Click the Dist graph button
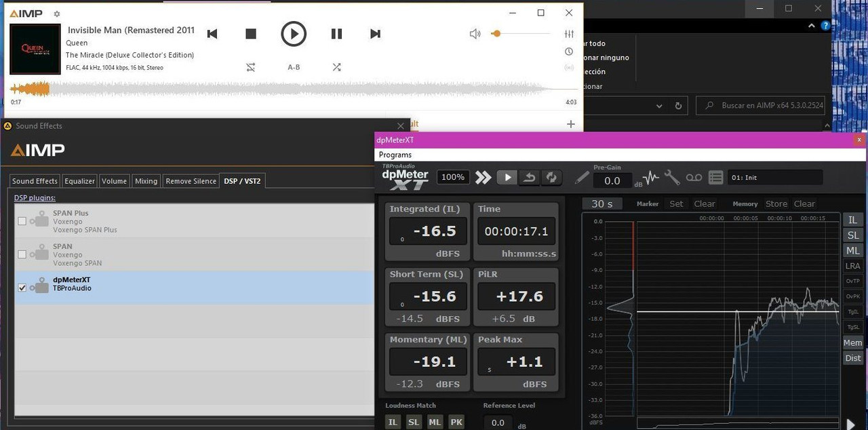Image resolution: width=868 pixels, height=430 pixels. (853, 358)
